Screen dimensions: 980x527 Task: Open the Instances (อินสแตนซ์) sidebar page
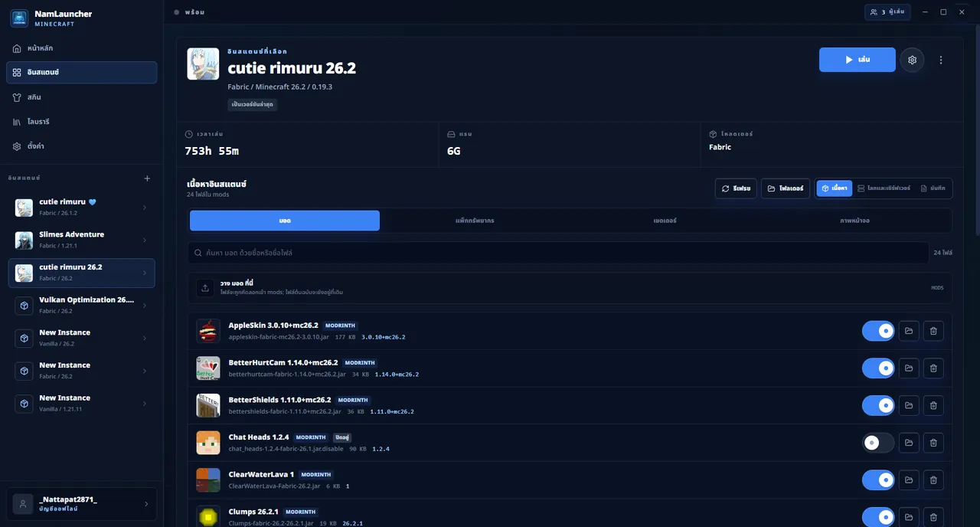coord(82,73)
